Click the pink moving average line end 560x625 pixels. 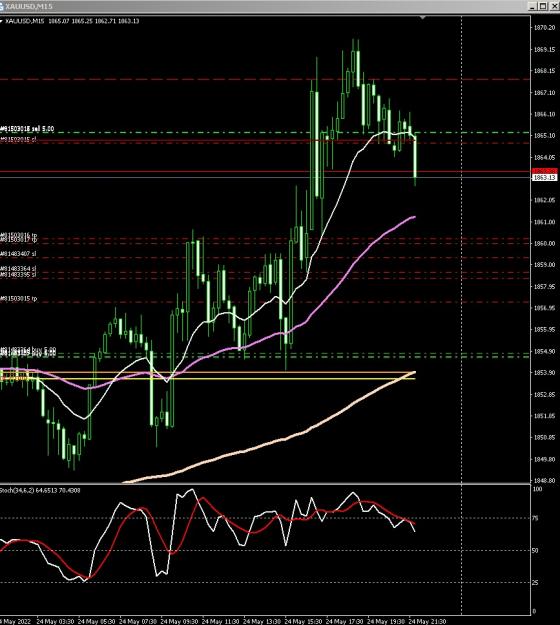(414, 217)
